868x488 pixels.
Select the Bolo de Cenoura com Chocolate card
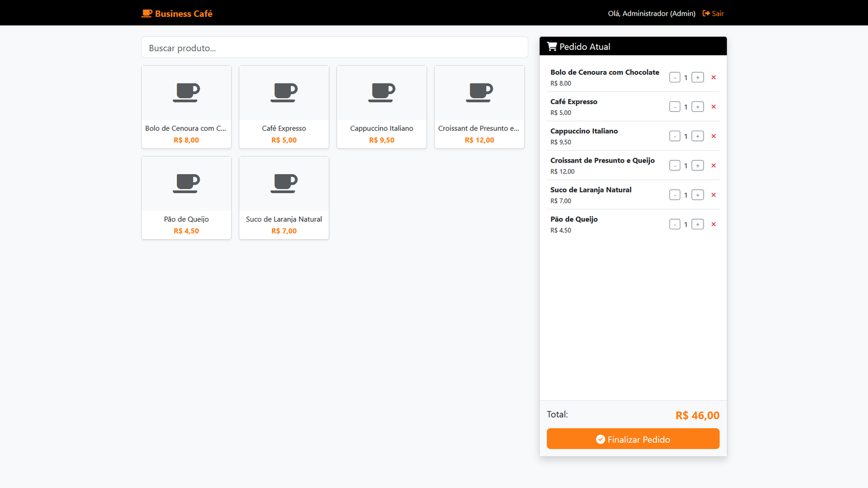(186, 107)
